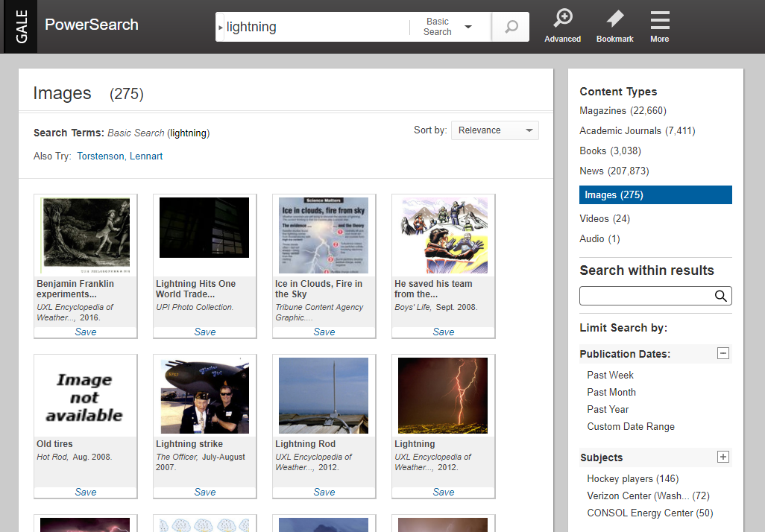Open the Lightning strike officers photo
The width and height of the screenshot is (765, 532).
[x=204, y=396]
